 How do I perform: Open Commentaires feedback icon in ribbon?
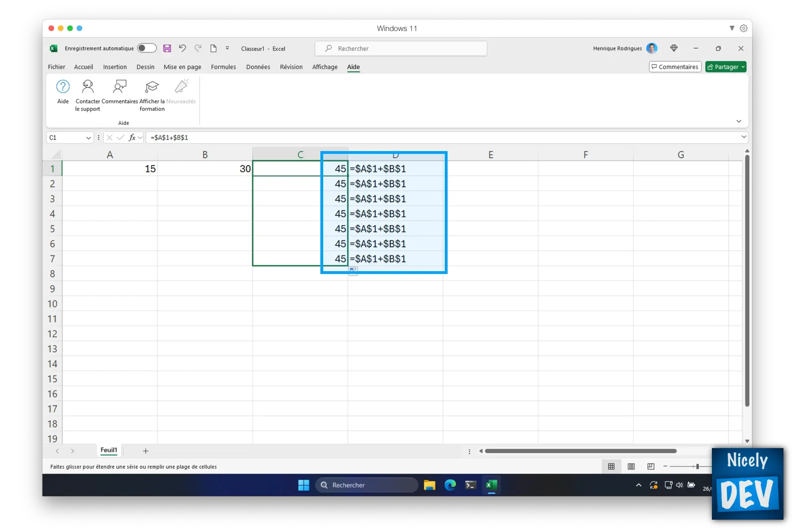click(x=120, y=86)
